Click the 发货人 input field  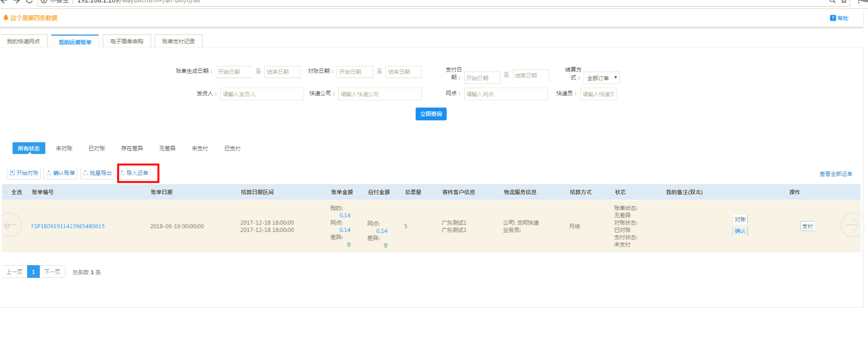pos(261,94)
